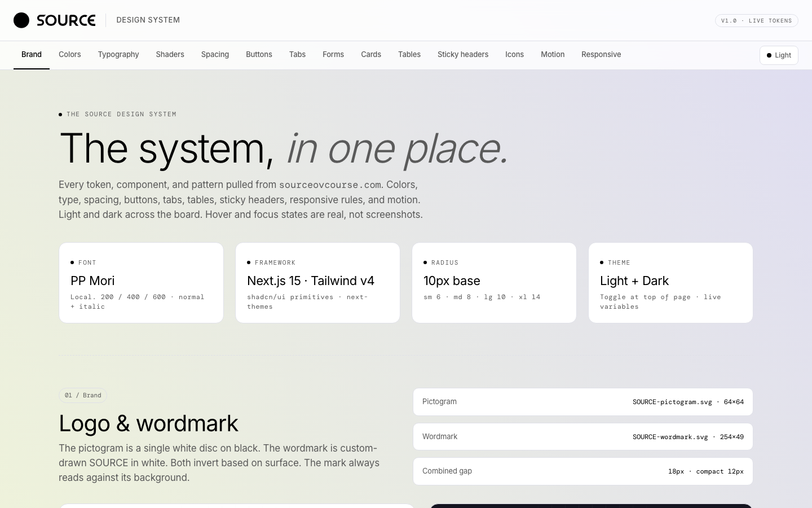The image size is (812, 508).
Task: Open the Brand tab
Action: click(32, 55)
